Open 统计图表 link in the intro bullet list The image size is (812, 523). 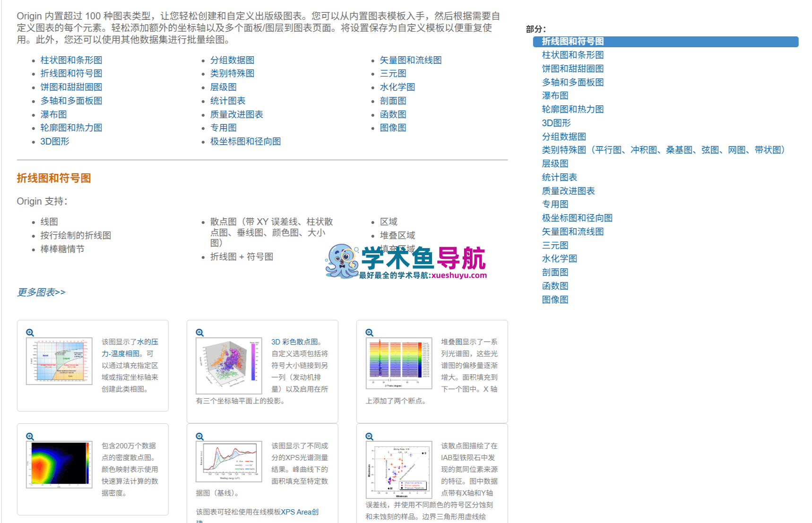pos(228,101)
